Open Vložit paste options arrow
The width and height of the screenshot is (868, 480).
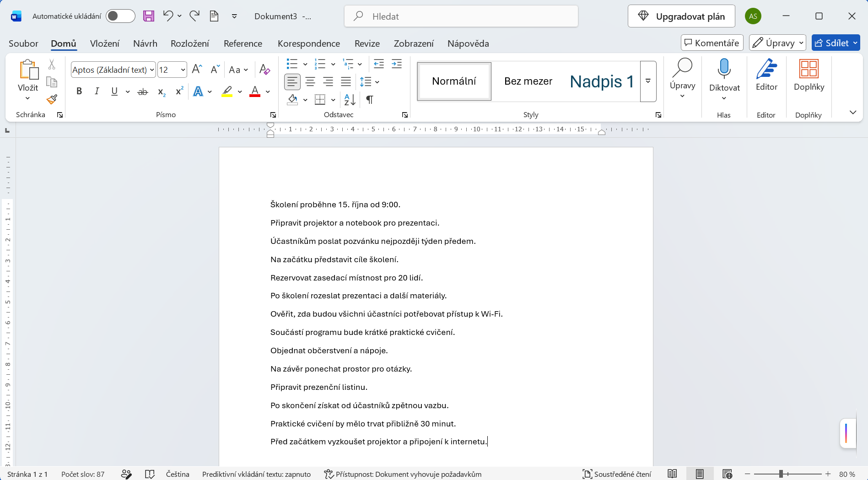pos(27,98)
